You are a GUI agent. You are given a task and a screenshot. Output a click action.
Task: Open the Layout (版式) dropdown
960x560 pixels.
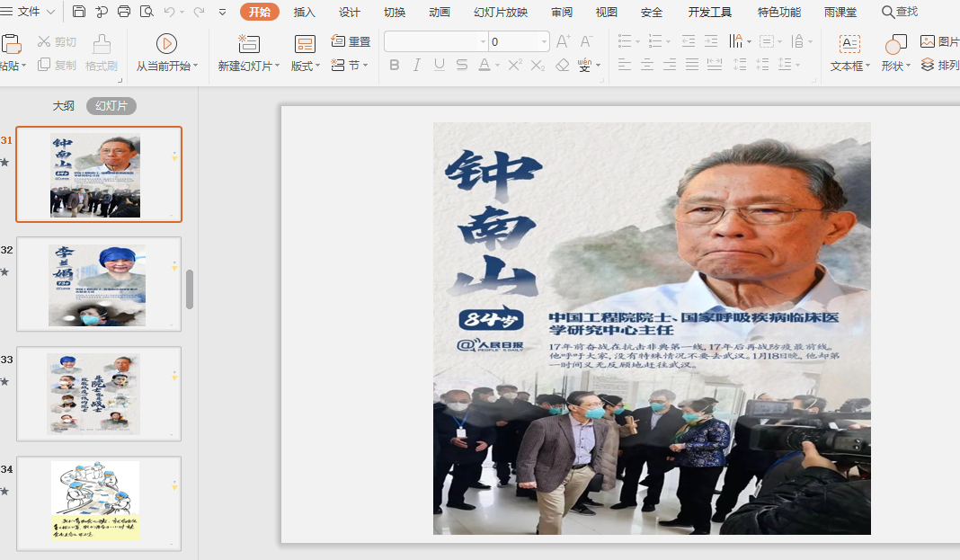click(x=306, y=66)
